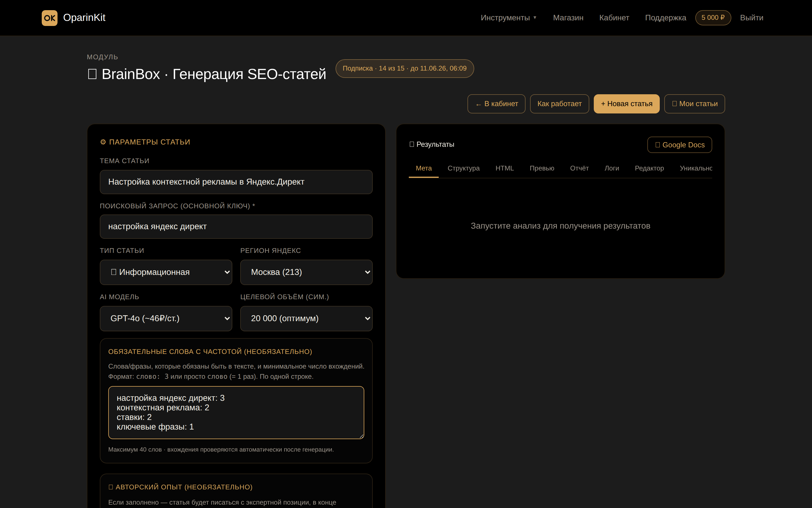
Task: Open the Инструменты dropdown menu
Action: pyautogui.click(x=508, y=18)
